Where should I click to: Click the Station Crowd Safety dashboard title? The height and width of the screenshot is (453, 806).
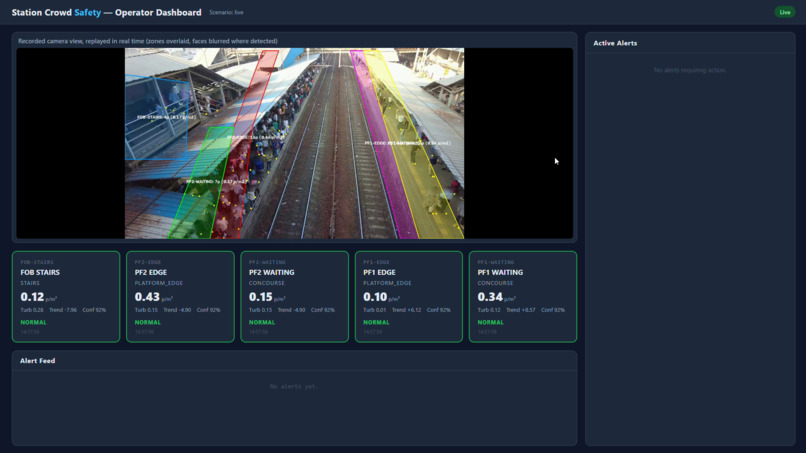tap(106, 12)
